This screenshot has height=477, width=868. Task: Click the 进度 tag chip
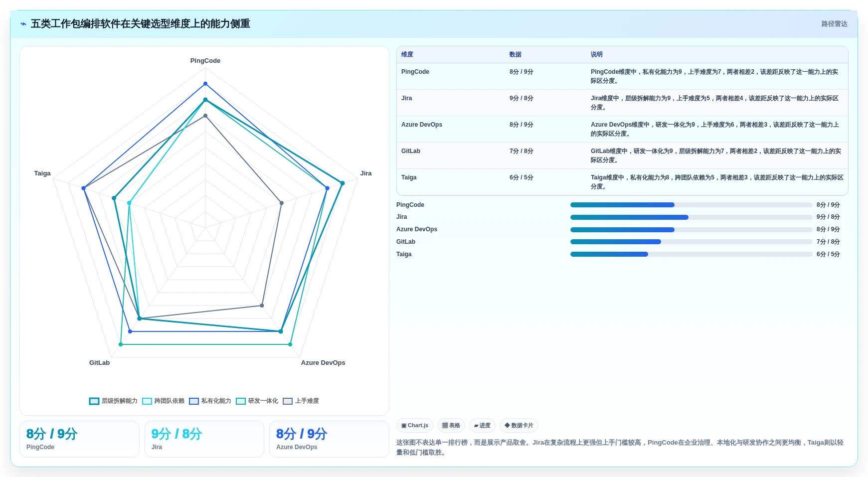tap(482, 426)
